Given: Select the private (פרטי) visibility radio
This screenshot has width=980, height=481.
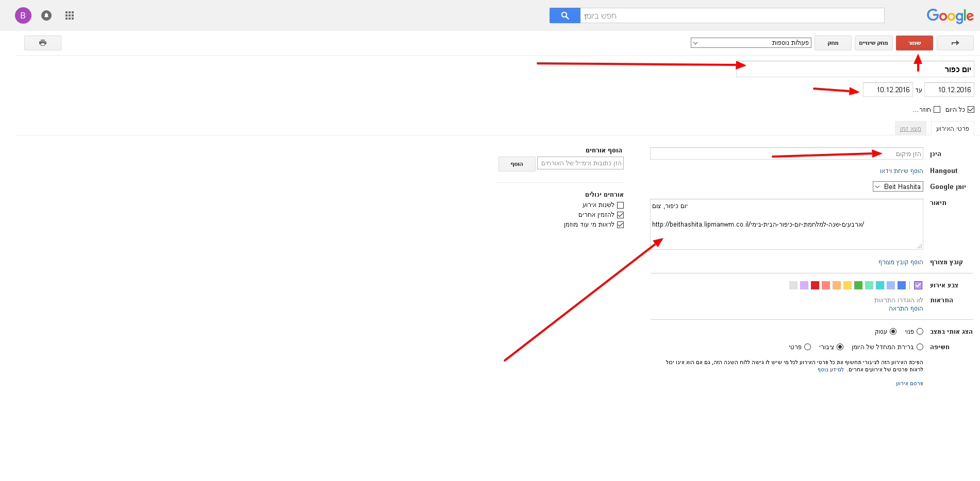Looking at the screenshot, I should coord(807,347).
